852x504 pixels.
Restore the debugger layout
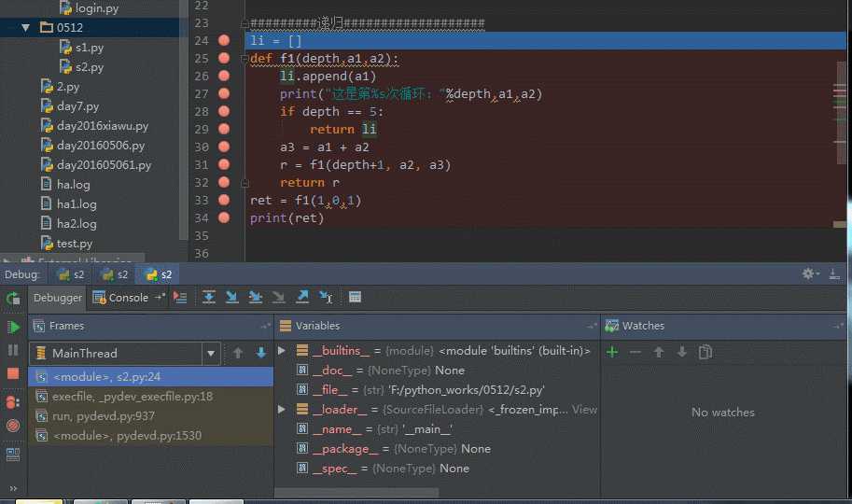tap(13, 455)
